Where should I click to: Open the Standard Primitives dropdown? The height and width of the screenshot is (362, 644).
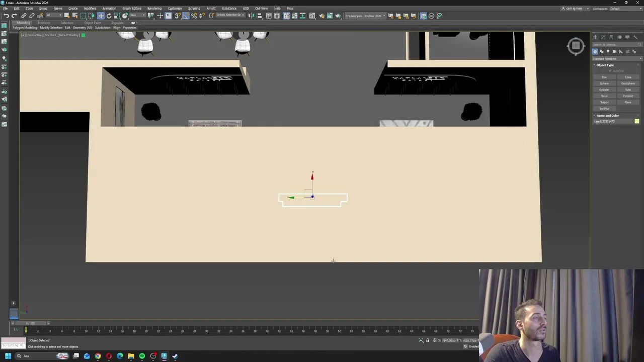(617, 59)
